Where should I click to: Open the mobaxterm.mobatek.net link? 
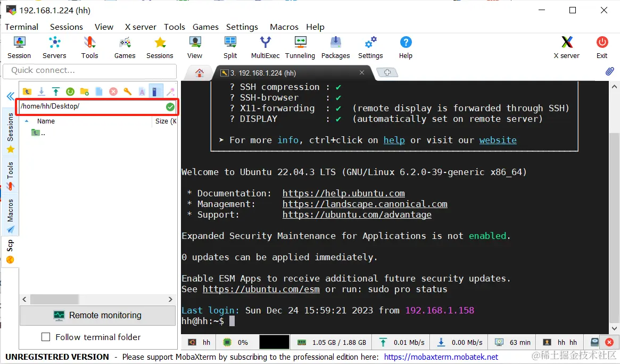click(x=441, y=357)
